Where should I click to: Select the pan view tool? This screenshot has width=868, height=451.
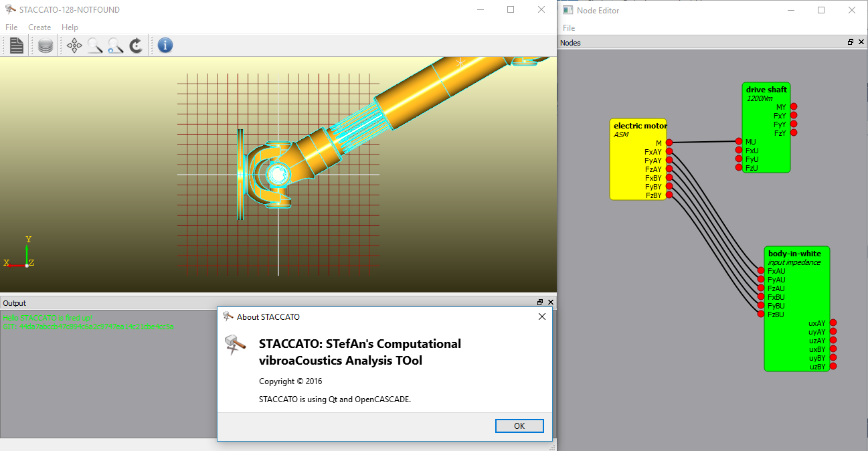[75, 46]
